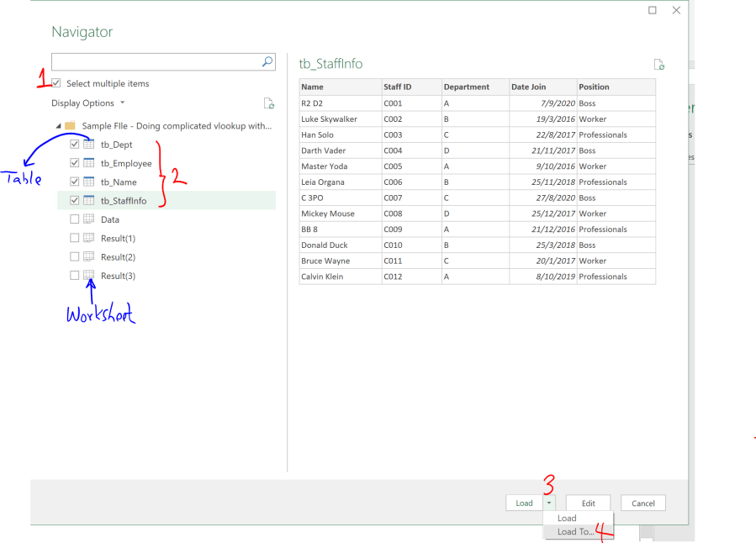The width and height of the screenshot is (756, 543).
Task: Click the tb_Dept table icon
Action: click(x=89, y=145)
